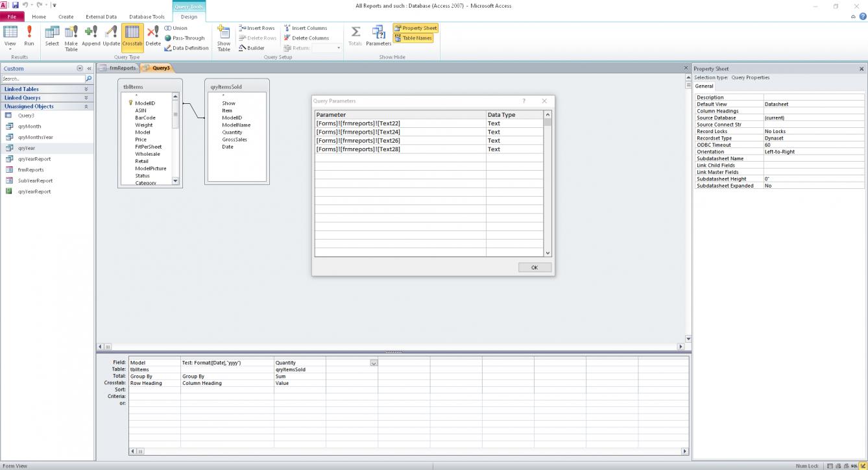Image resolution: width=868 pixels, height=470 pixels.
Task: Select the Delete query type icon
Action: click(x=153, y=35)
